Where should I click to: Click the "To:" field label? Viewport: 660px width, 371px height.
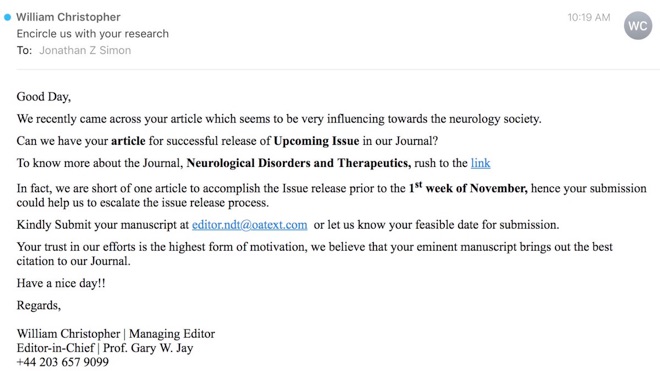click(24, 51)
